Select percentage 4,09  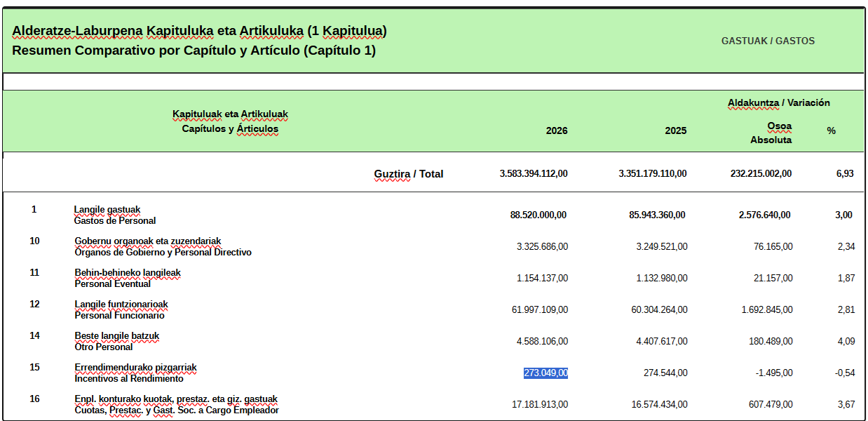pos(846,342)
